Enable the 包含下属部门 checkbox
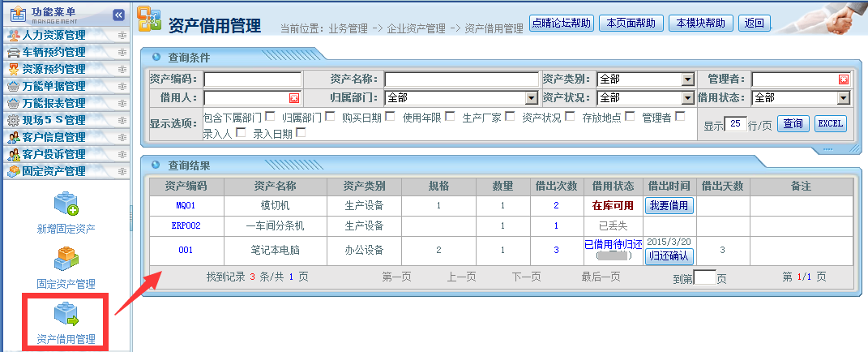Viewport: 868px width, 352px height. click(x=270, y=117)
